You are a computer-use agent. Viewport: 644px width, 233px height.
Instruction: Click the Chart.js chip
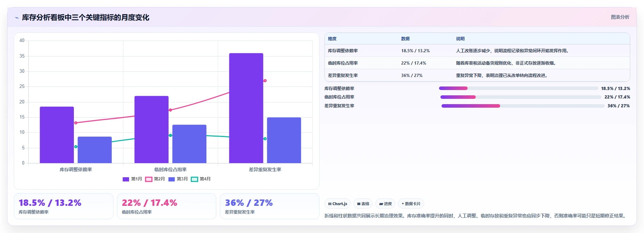(x=338, y=204)
